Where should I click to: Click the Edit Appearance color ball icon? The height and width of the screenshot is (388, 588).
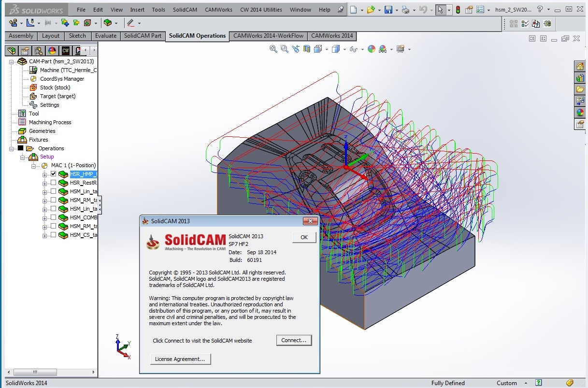[x=371, y=49]
